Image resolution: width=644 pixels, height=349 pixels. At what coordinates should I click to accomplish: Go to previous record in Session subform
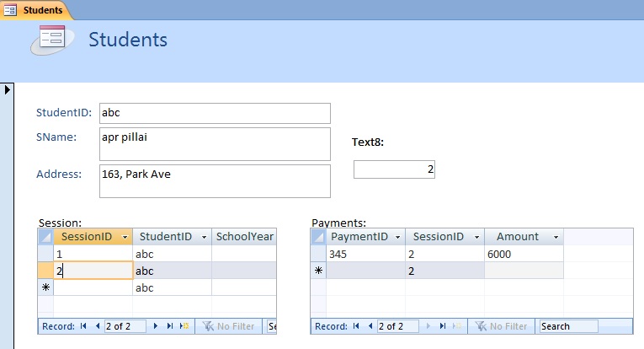97,326
